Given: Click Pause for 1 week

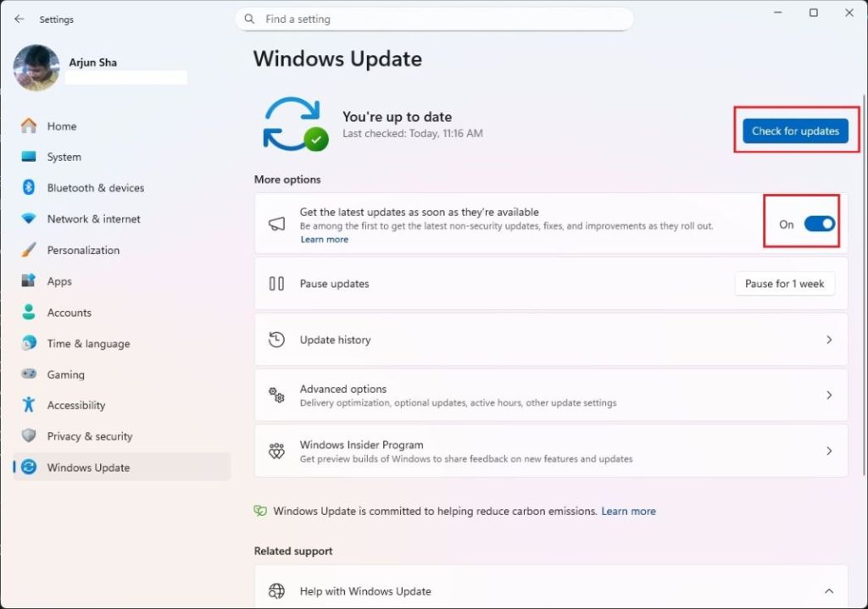Looking at the screenshot, I should (784, 284).
